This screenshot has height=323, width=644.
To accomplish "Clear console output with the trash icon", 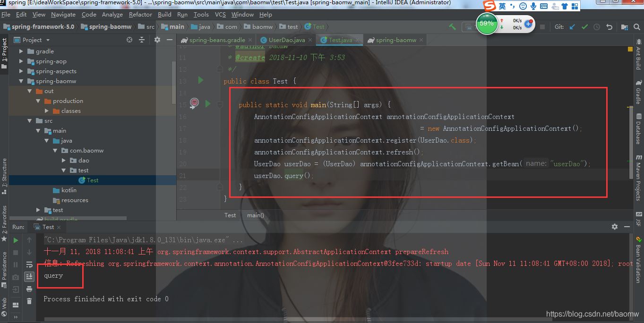I will 29,301.
